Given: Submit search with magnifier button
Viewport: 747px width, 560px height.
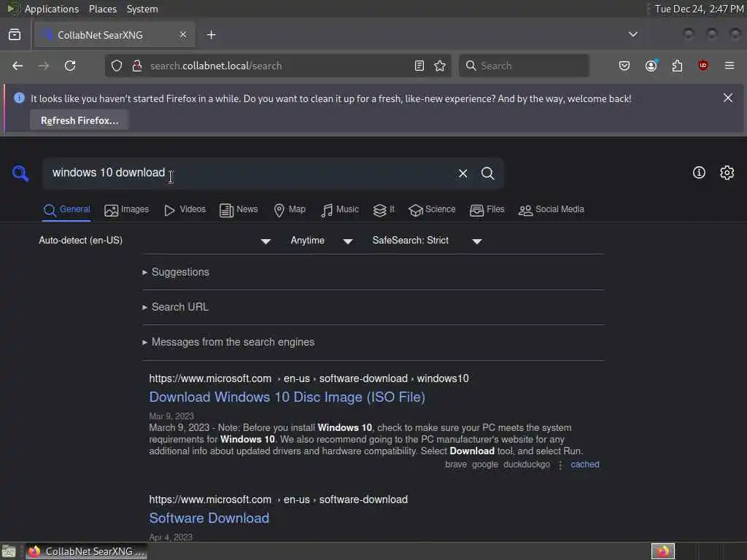Looking at the screenshot, I should 488,174.
